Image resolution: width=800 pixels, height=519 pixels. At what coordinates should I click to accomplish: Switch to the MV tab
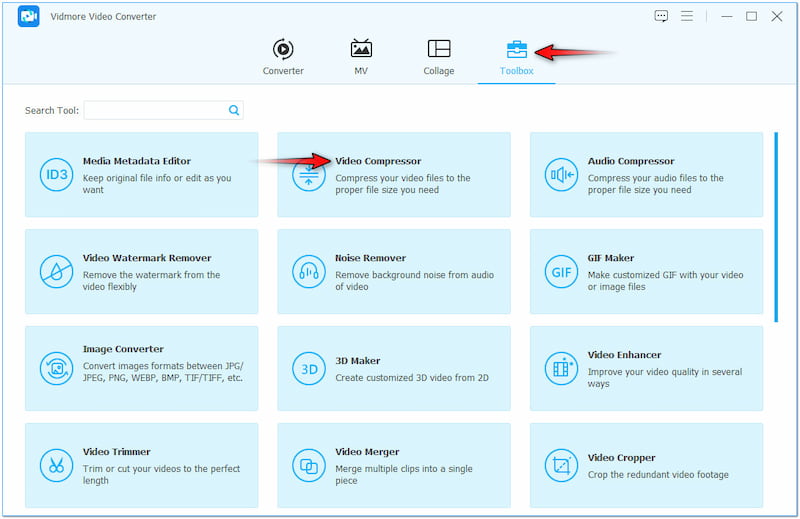click(x=361, y=57)
